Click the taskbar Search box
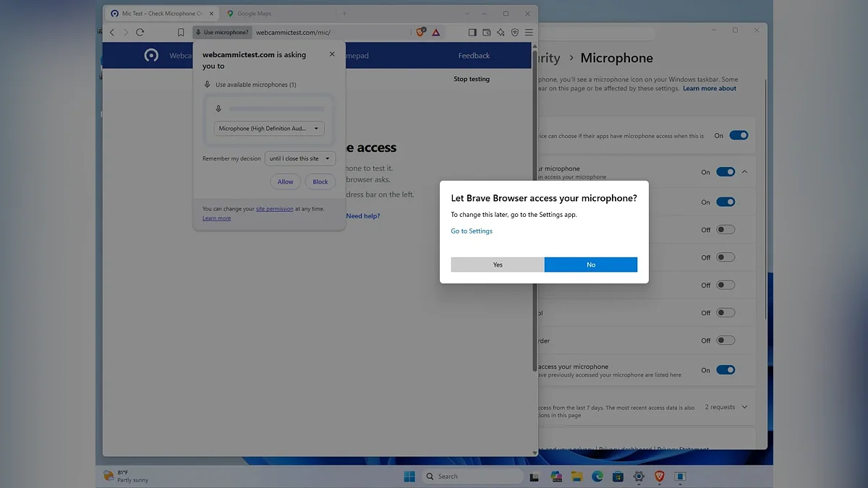This screenshot has width=868, height=488. pyautogui.click(x=472, y=476)
